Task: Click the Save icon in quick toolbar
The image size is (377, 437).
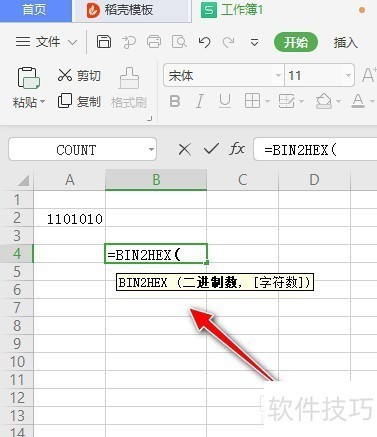Action: [x=104, y=42]
